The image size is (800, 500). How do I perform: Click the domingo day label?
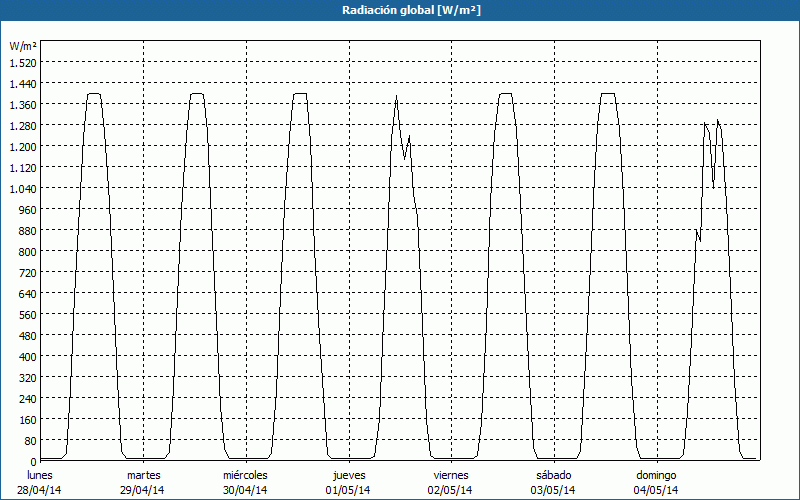[656, 475]
